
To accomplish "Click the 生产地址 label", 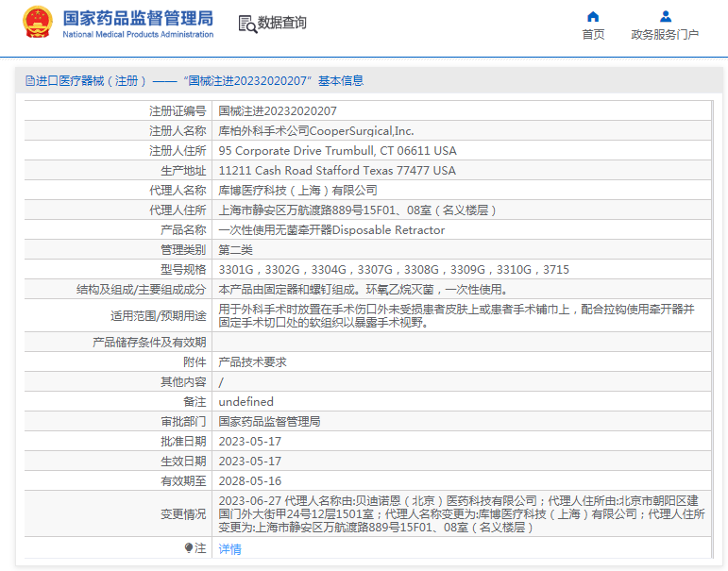I will [183, 171].
